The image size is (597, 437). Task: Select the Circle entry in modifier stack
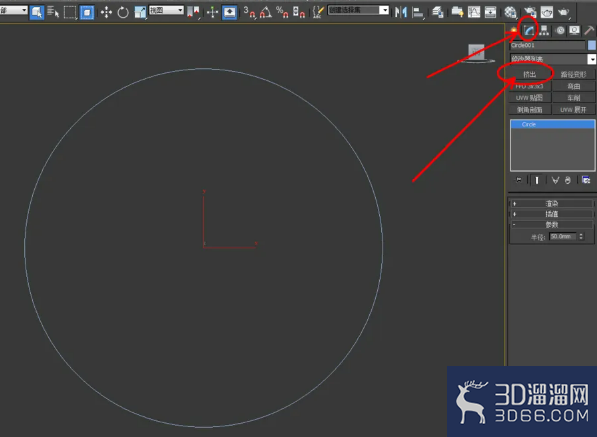pyautogui.click(x=552, y=124)
